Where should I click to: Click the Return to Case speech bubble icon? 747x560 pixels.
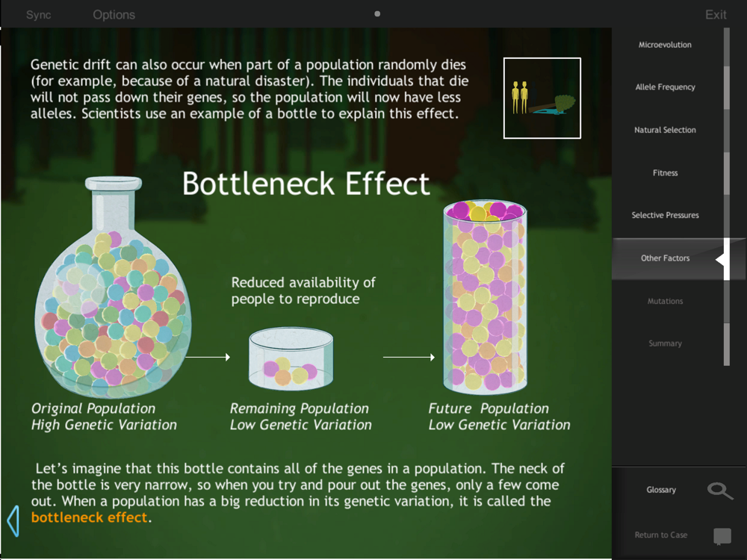pyautogui.click(x=722, y=535)
